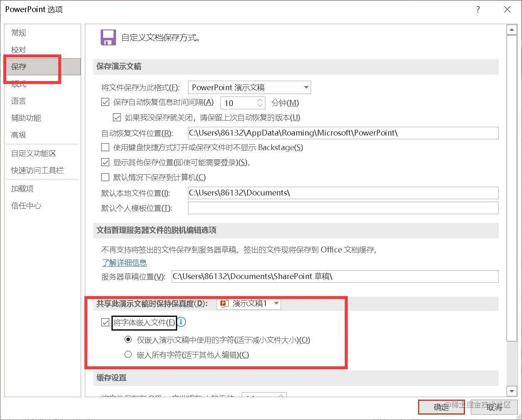This screenshot has height=420, width=522.
Task: Enable 默认情况下保存到计算机 checkbox
Action: [106, 177]
